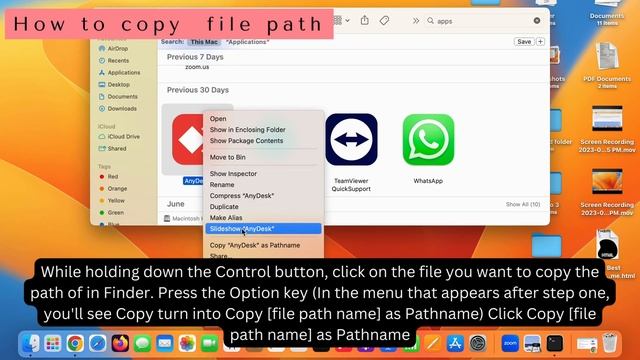Open Recents in the sidebar
The height and width of the screenshot is (360, 640).
pos(118,60)
